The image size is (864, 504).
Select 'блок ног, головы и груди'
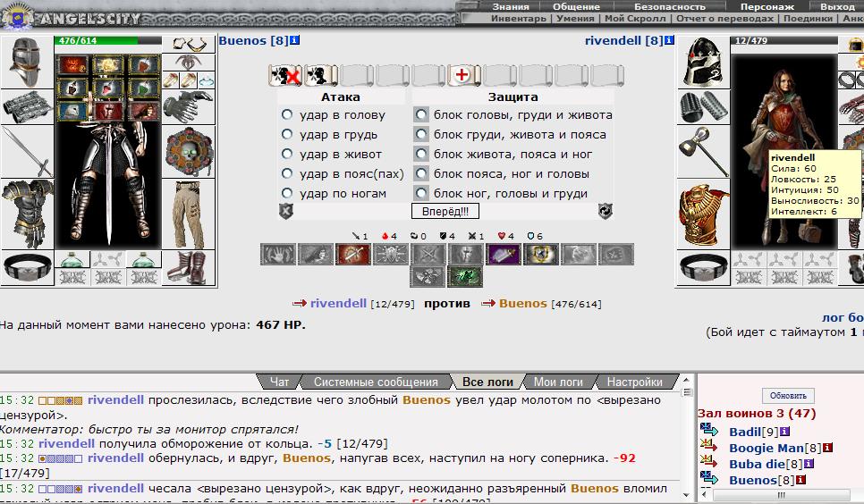click(x=421, y=193)
